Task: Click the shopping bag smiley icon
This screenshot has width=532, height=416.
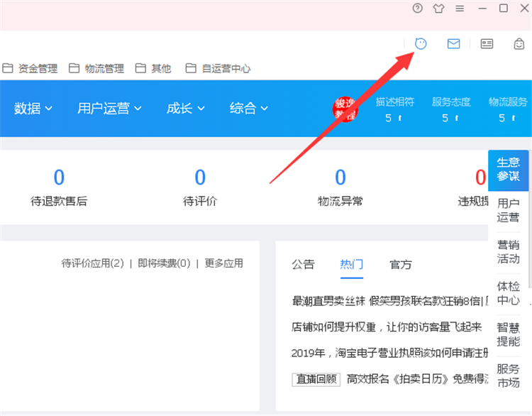Action: pos(519,43)
